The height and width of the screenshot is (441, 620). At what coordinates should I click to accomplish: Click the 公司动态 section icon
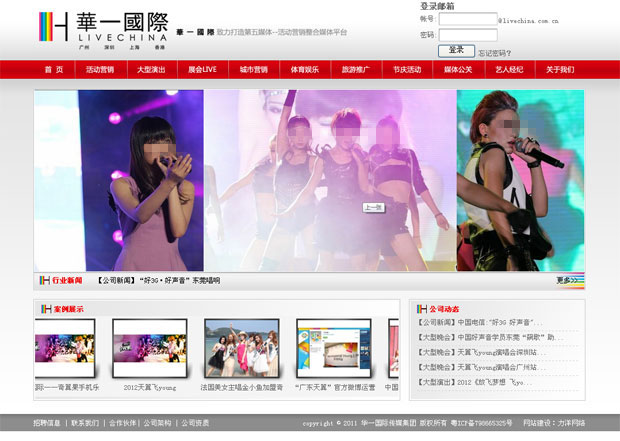point(422,309)
